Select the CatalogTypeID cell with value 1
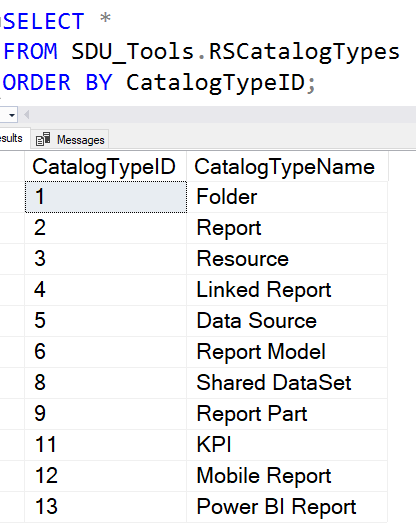Image resolution: width=416 pixels, height=523 pixels. pos(106,197)
